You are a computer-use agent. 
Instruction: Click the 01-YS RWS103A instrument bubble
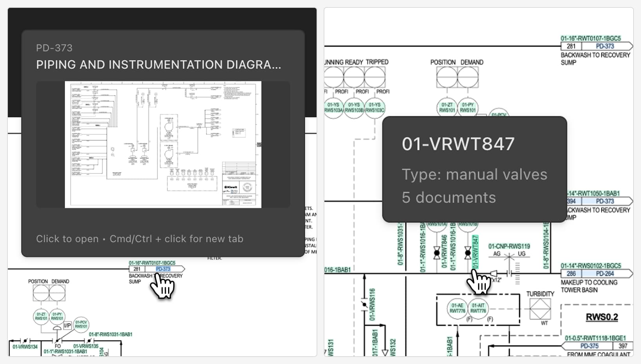[333, 107]
